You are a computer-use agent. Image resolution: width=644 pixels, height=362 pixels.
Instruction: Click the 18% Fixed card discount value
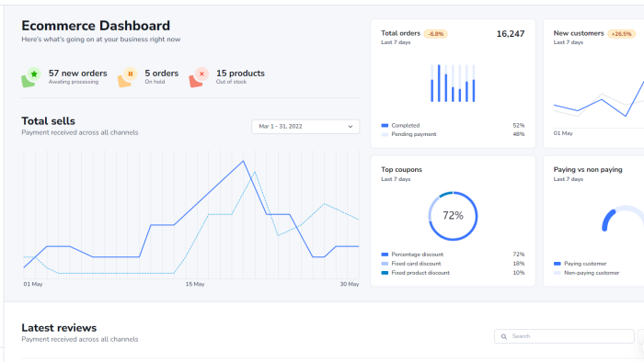tap(519, 264)
